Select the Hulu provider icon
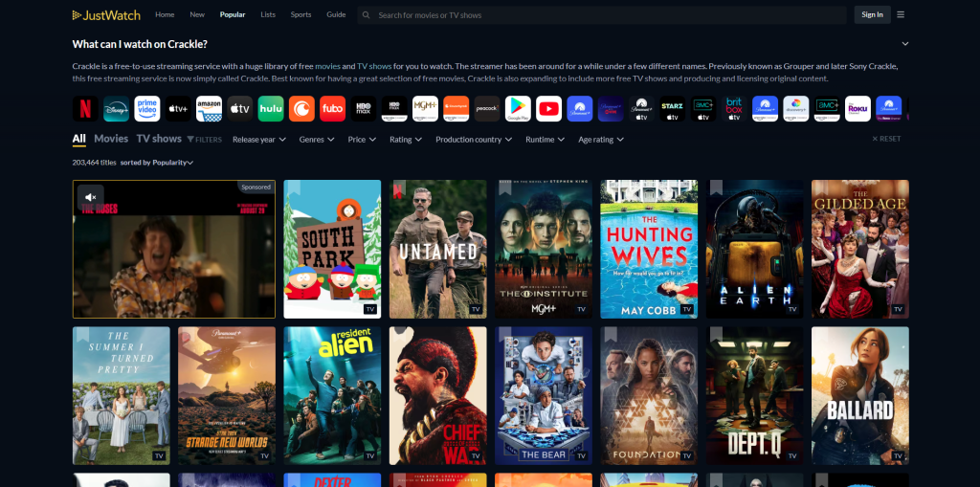 [271, 109]
